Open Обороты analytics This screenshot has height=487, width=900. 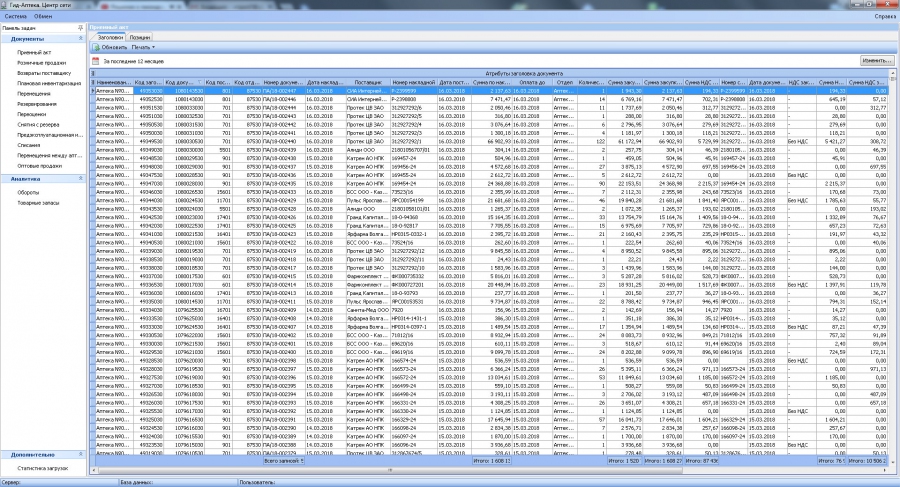[28, 192]
